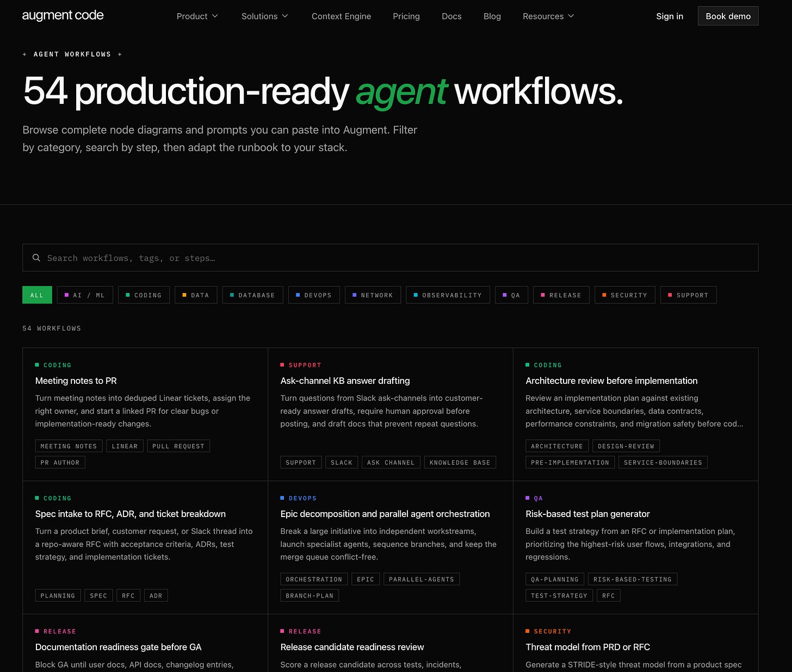This screenshot has height=672, width=792.
Task: Click the SERVICE-BOUNDARIES tag
Action: (663, 463)
